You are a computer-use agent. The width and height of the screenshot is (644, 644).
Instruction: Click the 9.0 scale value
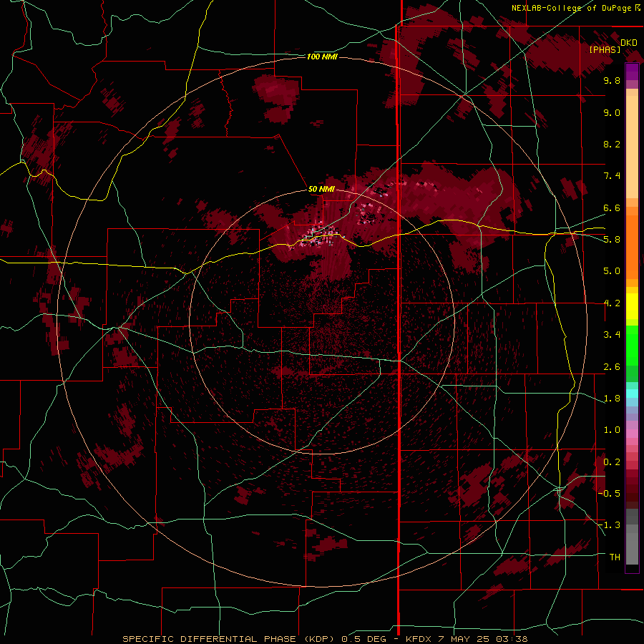612,112
